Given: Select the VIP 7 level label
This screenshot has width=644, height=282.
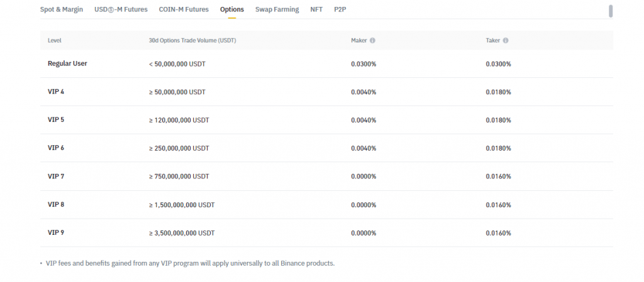Looking at the screenshot, I should pos(56,176).
